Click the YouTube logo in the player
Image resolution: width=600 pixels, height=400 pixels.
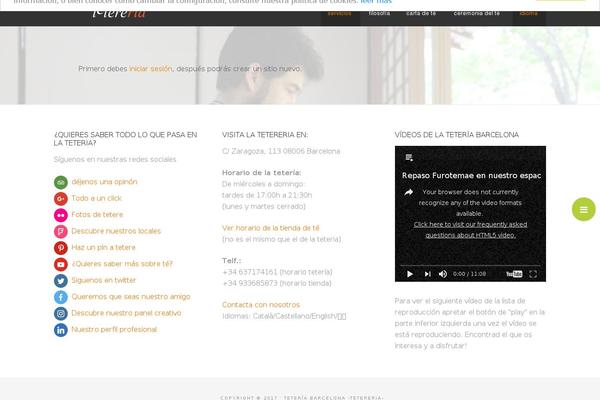tap(514, 274)
